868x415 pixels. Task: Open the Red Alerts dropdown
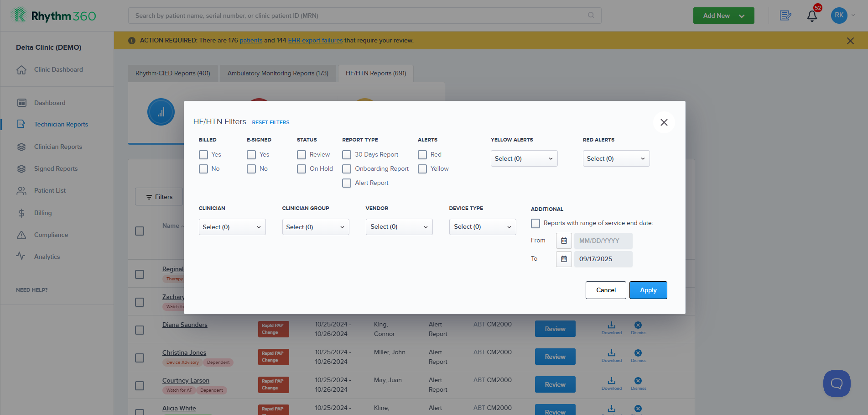616,158
